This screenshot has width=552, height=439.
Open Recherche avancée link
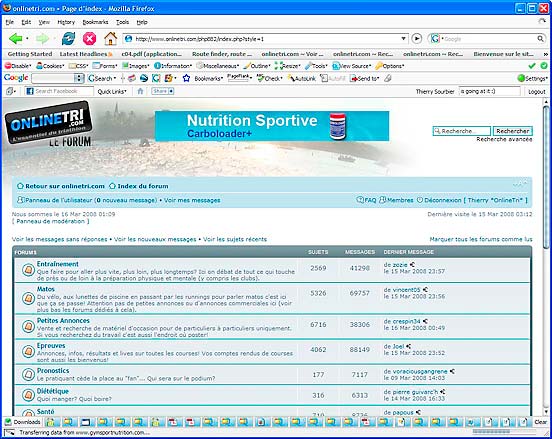(x=504, y=139)
